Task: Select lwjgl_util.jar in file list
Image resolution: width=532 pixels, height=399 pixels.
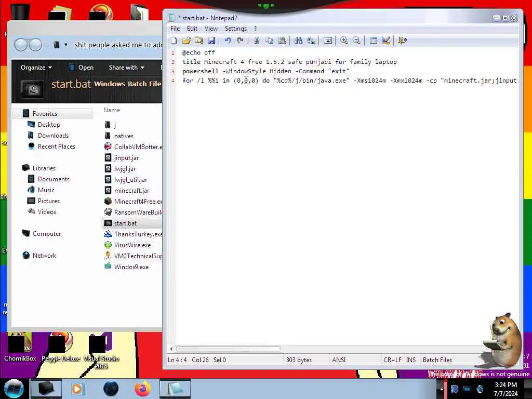Action: click(x=130, y=179)
